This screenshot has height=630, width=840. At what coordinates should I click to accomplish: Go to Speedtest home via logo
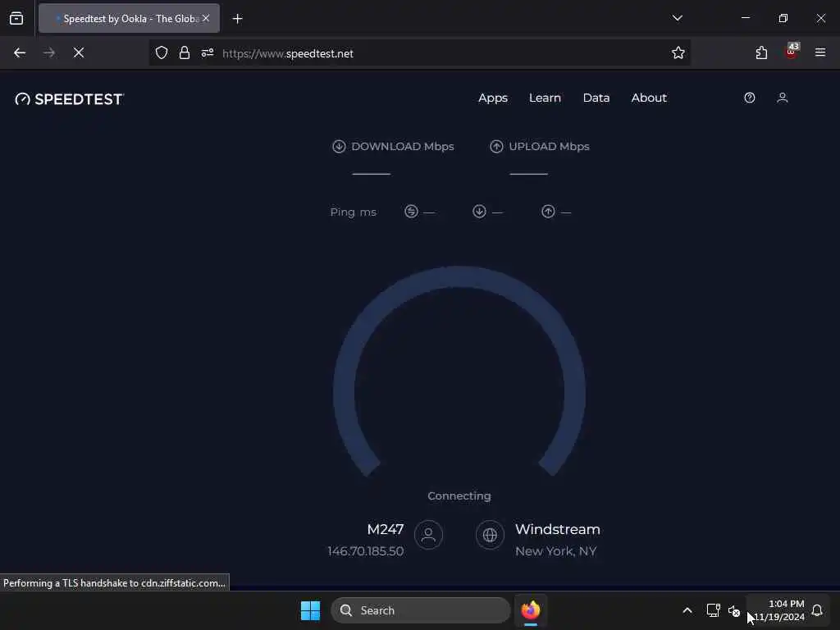click(x=69, y=99)
